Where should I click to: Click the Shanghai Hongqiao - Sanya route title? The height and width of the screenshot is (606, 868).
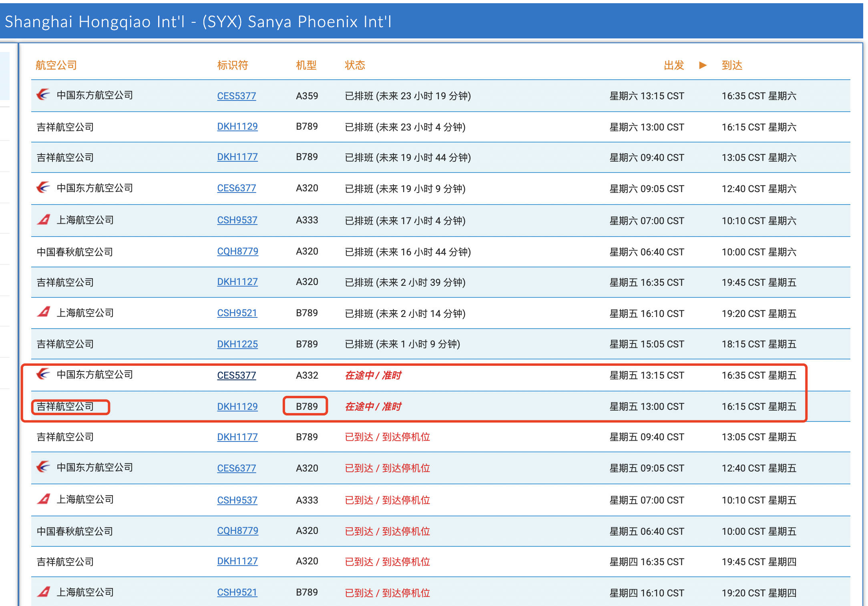pyautogui.click(x=198, y=22)
